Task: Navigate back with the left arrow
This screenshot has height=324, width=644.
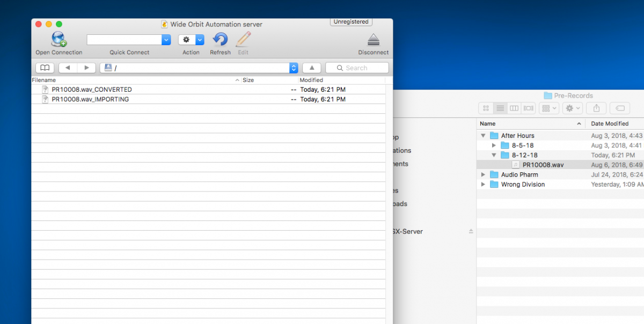Action: point(68,68)
